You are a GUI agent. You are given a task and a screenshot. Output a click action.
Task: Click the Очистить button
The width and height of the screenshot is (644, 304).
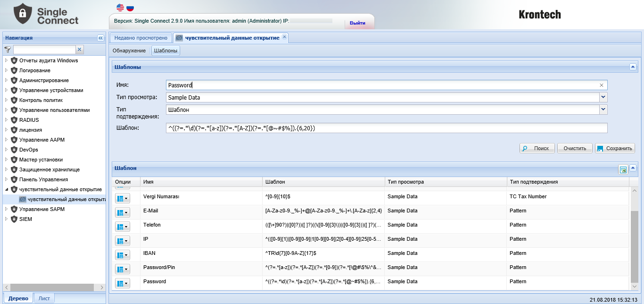(x=575, y=148)
